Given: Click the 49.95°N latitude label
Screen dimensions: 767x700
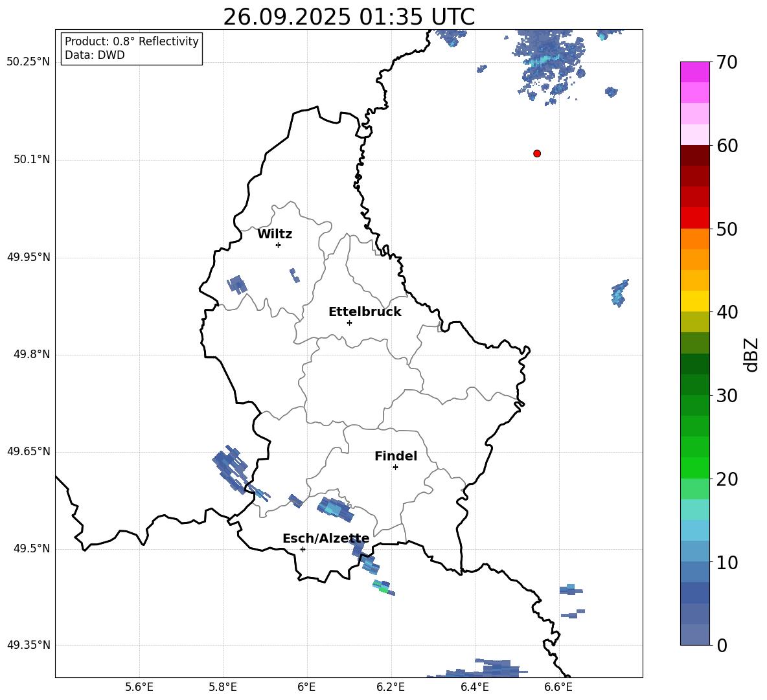Looking at the screenshot, I should tap(28, 257).
